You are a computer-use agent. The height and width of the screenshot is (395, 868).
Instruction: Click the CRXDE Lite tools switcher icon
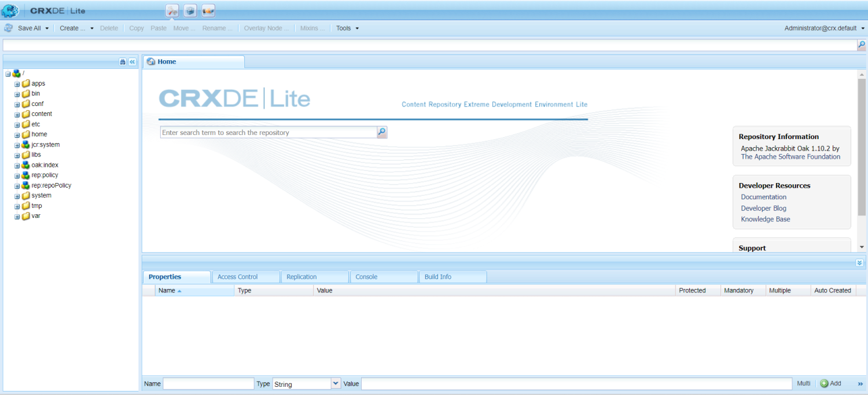coord(172,10)
